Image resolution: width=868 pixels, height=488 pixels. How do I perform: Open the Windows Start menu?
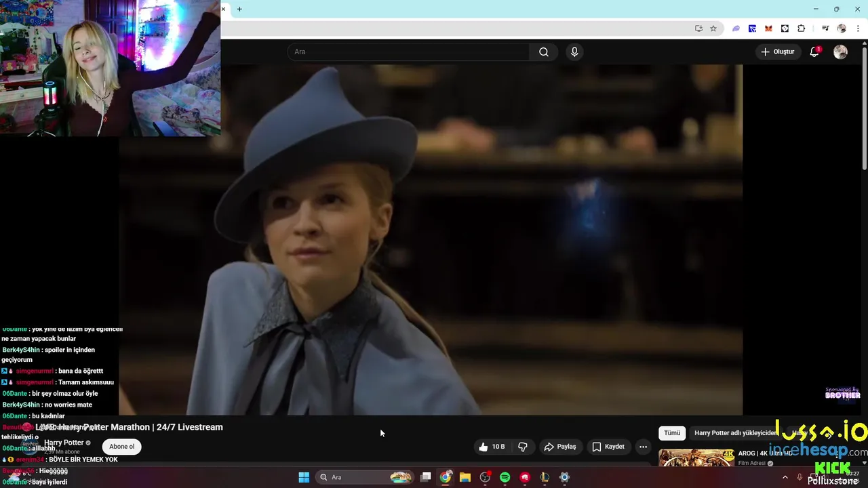tap(304, 477)
